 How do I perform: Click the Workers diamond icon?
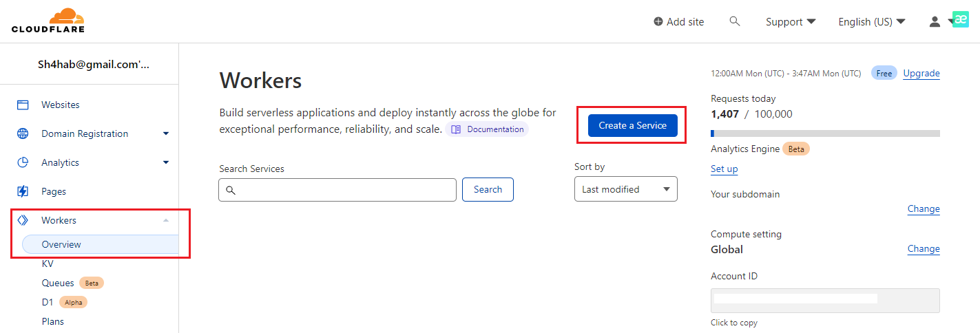(23, 221)
